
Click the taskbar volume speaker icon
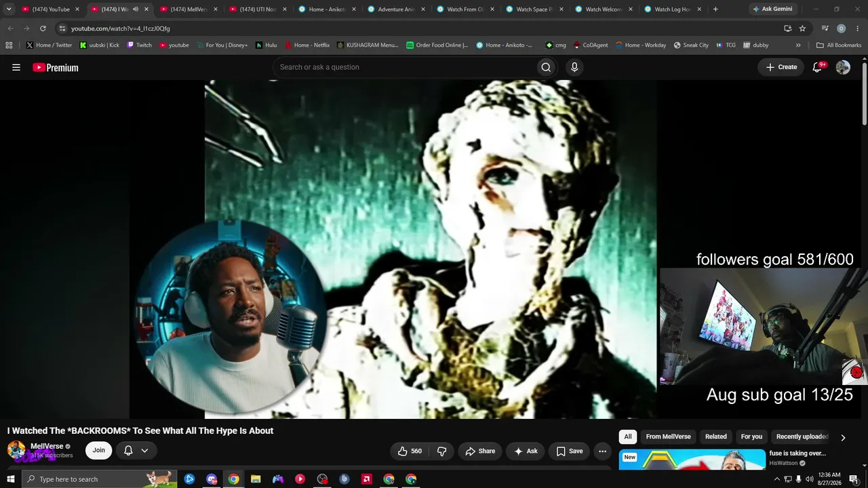pos(809,479)
